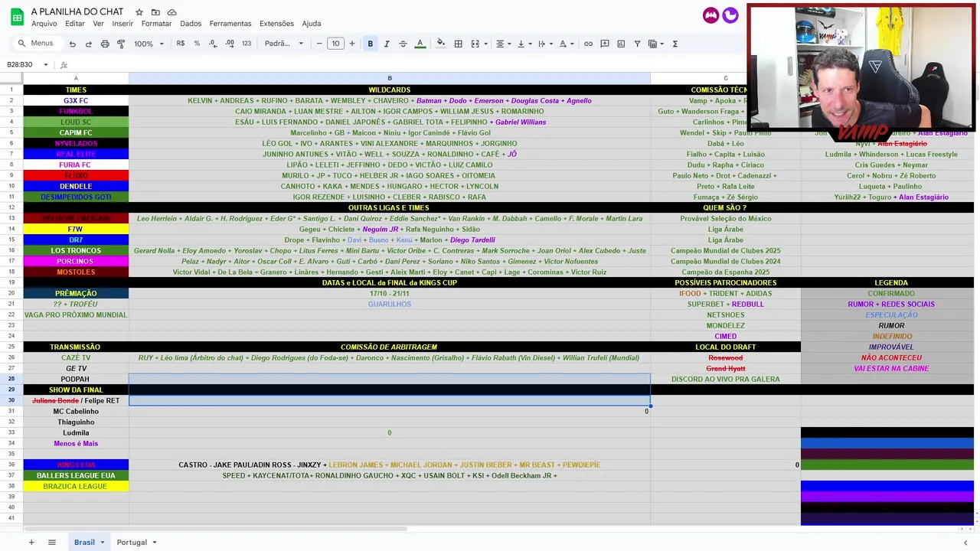Viewport: 980px width, 551px height.
Task: Format as percent
Action: coord(197,44)
